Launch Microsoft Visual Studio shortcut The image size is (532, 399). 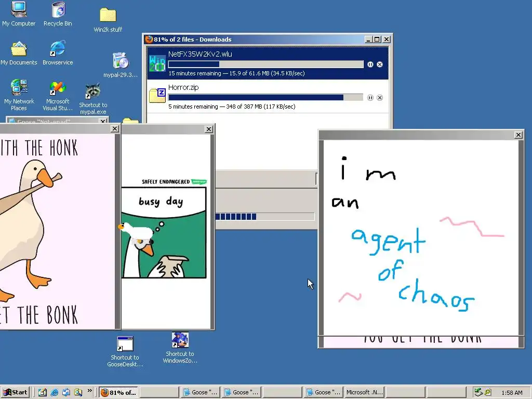(x=58, y=96)
